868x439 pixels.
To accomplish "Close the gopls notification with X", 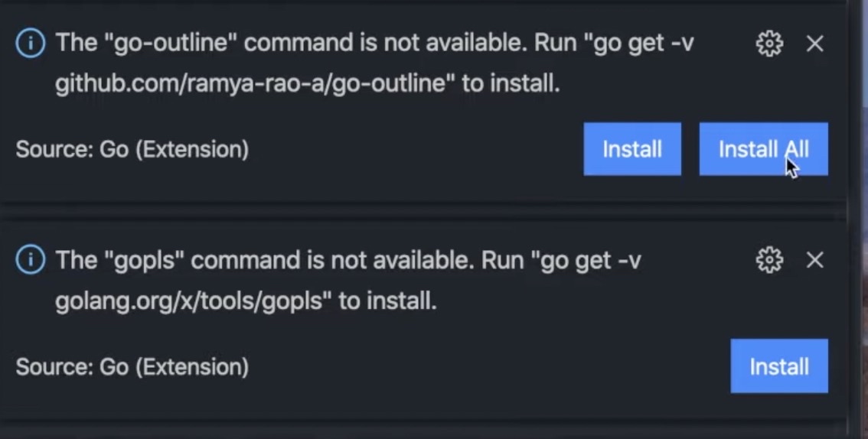I will pyautogui.click(x=815, y=261).
